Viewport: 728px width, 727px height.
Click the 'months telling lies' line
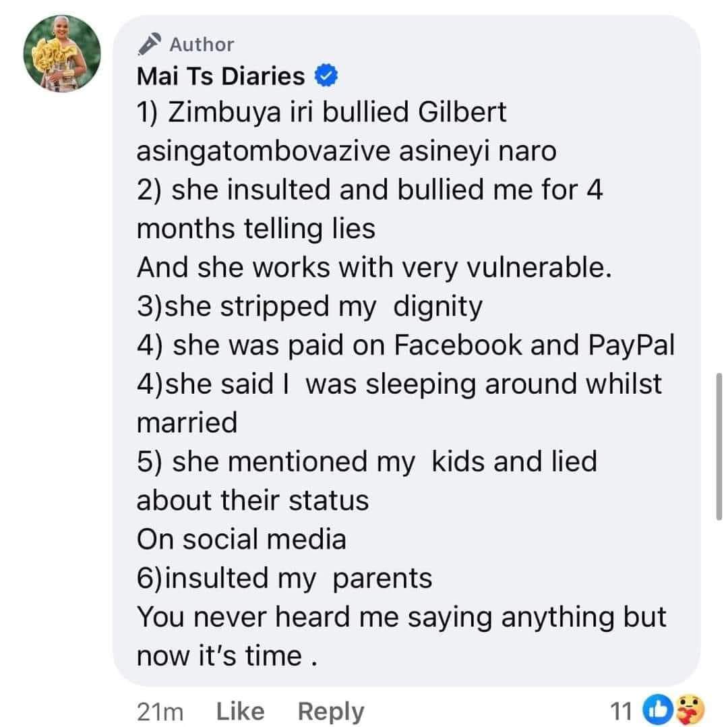[x=256, y=229]
